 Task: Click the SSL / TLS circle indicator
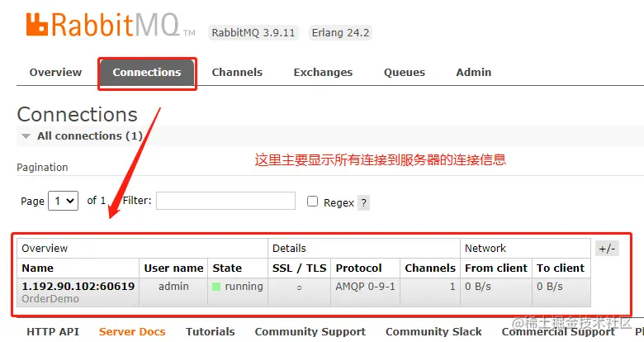300,287
